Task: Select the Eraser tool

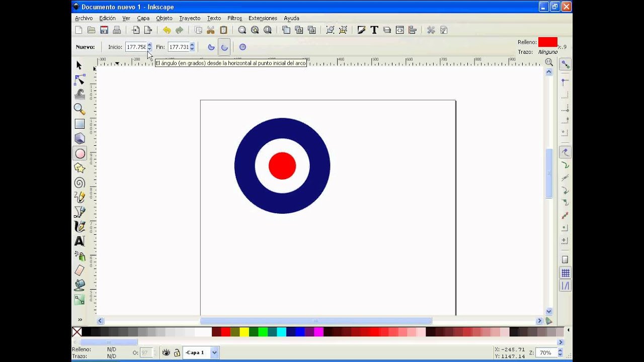Action: 79,270
